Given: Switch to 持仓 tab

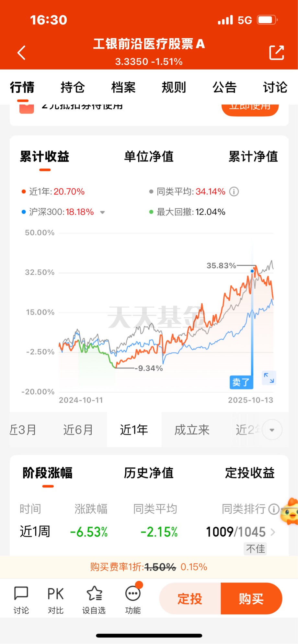Looking at the screenshot, I should pos(73,87).
